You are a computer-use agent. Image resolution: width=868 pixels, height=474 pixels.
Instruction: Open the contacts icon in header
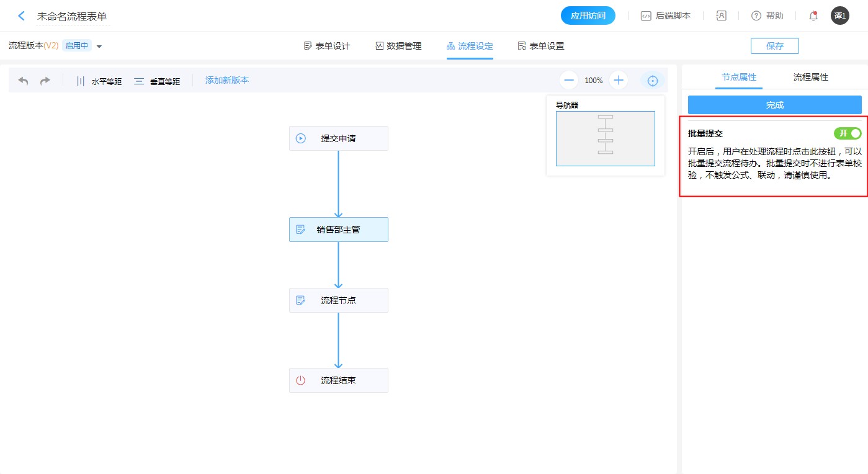721,16
